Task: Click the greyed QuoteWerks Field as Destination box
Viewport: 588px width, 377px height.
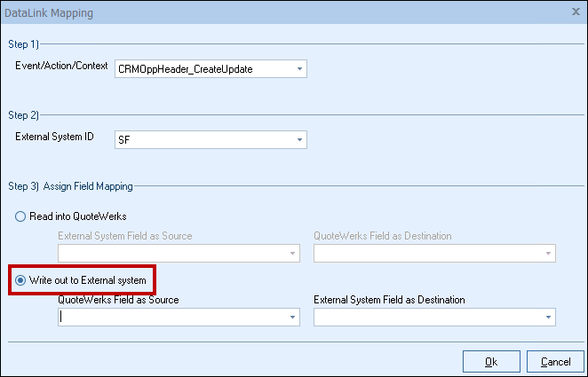Action: point(426,253)
